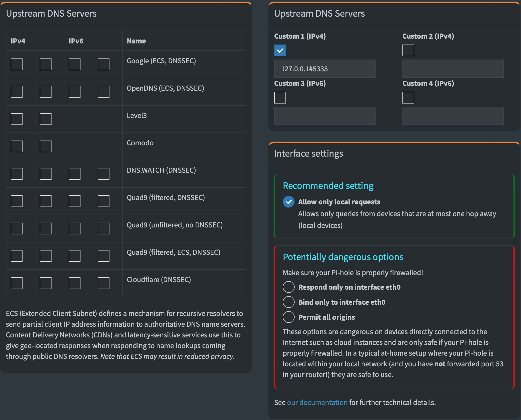Enable the Custom 2 (IPv4) checkbox
This screenshot has width=521, height=420.
pyautogui.click(x=408, y=50)
